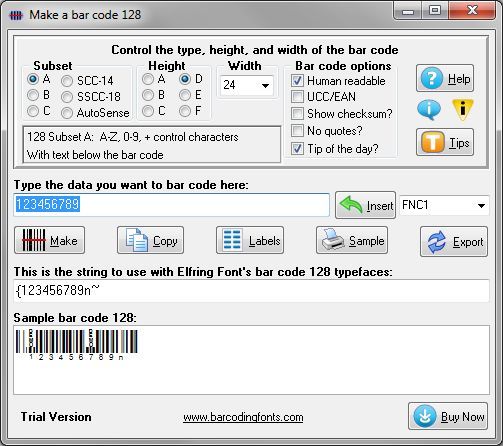This screenshot has height=446, width=503.
Task: Open the orange Tips button
Action: [445, 142]
